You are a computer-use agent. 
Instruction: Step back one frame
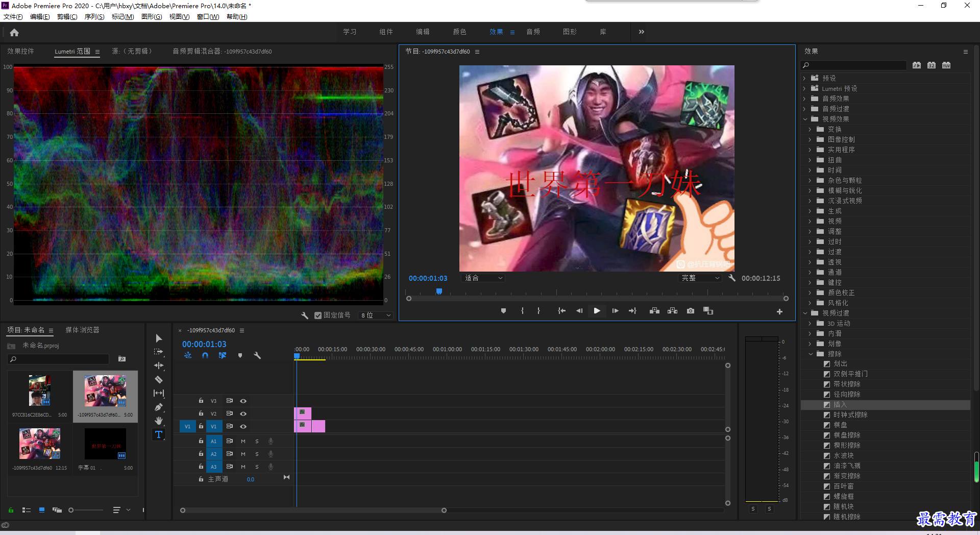[x=579, y=311]
